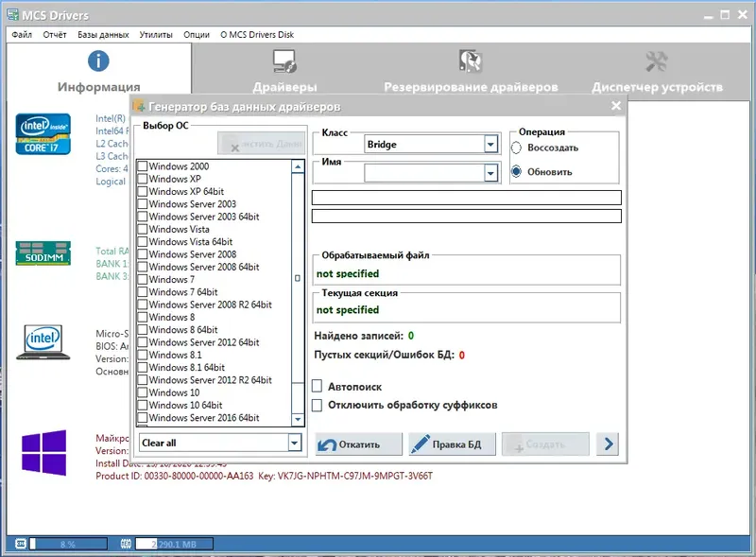Open the Информация tab info icon
The height and width of the screenshot is (557, 756).
click(98, 61)
